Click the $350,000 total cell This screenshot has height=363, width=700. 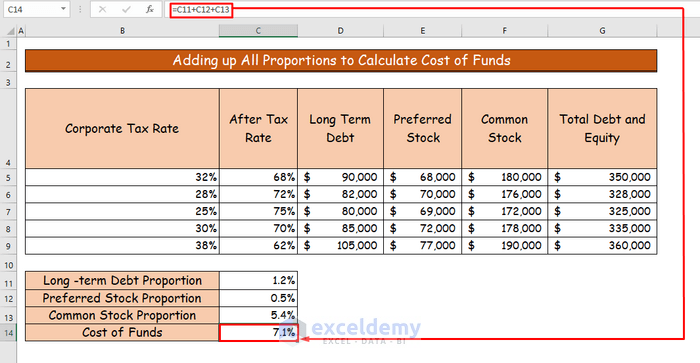602,177
